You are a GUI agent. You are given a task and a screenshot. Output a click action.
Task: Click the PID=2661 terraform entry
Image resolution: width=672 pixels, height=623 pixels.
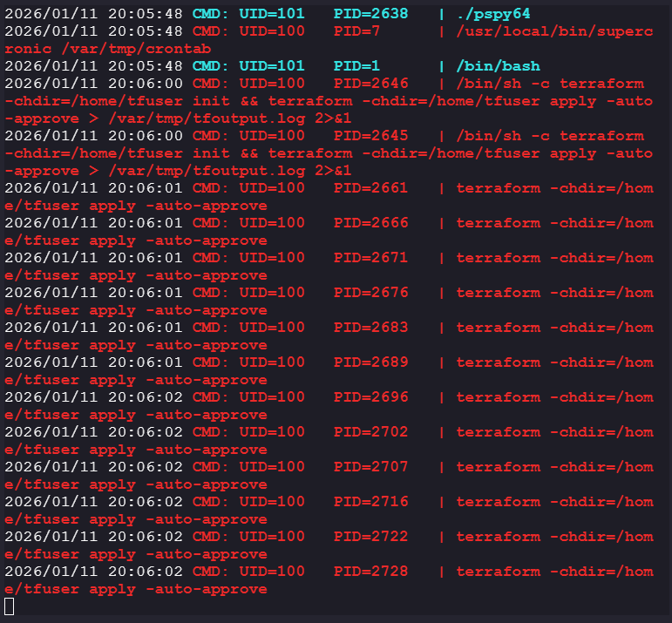coord(370,188)
